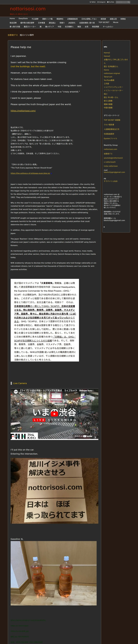The height and width of the screenshot is (644, 138).
Task: Click the photo of paper signs
Action: [x=54, y=491]
